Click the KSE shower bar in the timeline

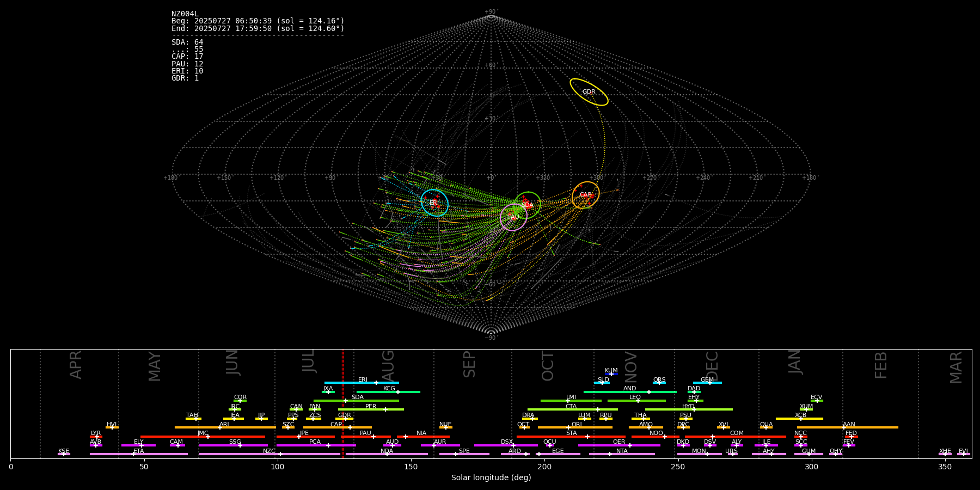(x=64, y=454)
